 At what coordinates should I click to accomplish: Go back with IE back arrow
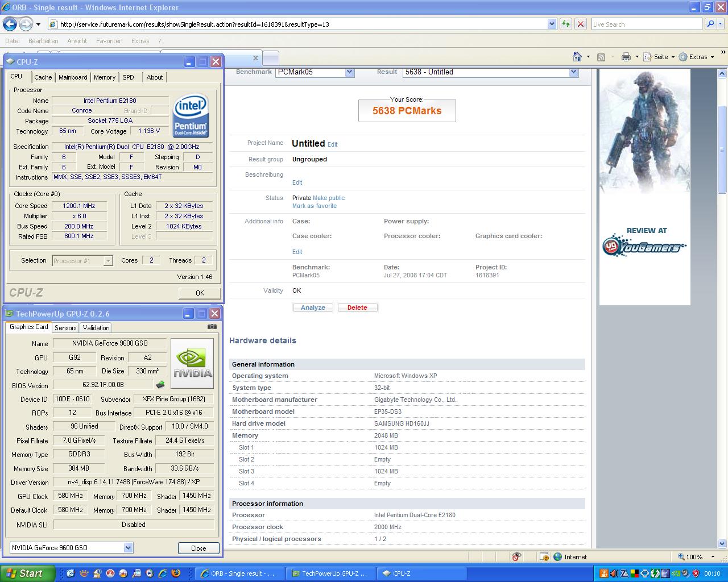tap(10, 24)
